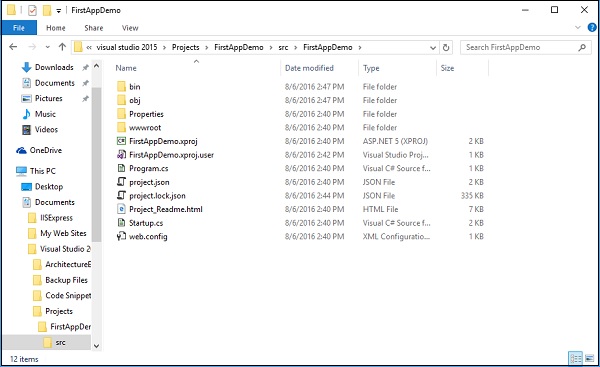Select the project.json file icon
600x367 pixels.
point(121,182)
